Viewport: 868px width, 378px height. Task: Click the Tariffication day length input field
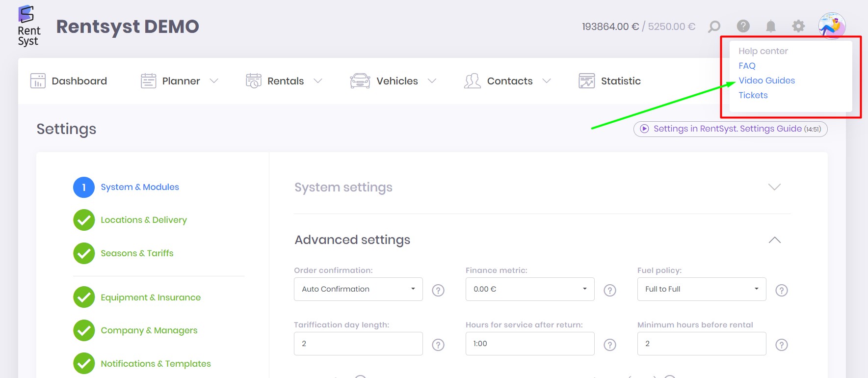358,344
